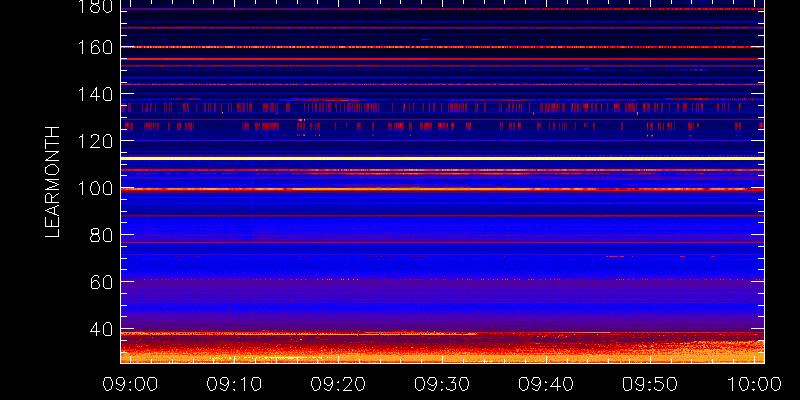The image size is (800, 400).
Task: Click the LEARMONTH axis label
Action: pyautogui.click(x=53, y=182)
